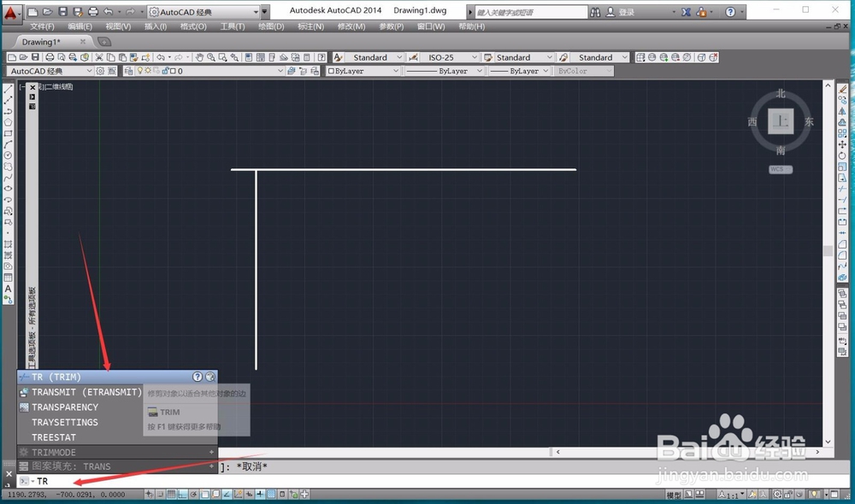Click the New drawing icon in standard toolbar

tap(12, 57)
